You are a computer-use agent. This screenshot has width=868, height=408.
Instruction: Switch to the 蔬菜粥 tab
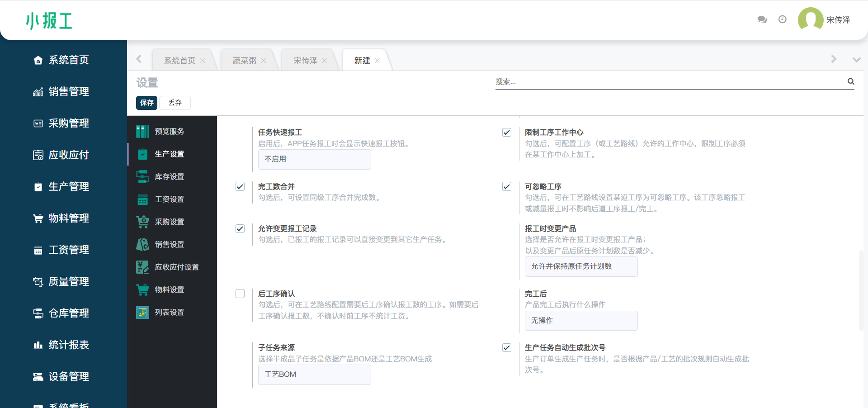coord(245,61)
